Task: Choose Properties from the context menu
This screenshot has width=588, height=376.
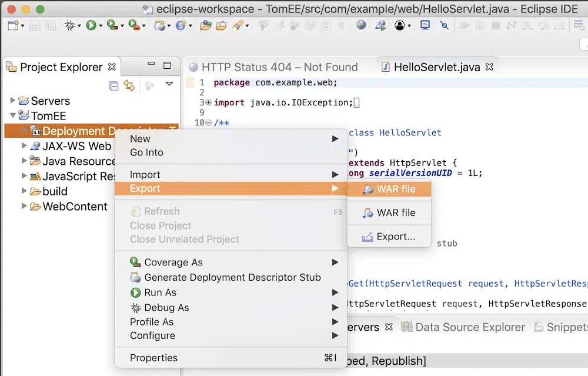Action: (x=153, y=358)
